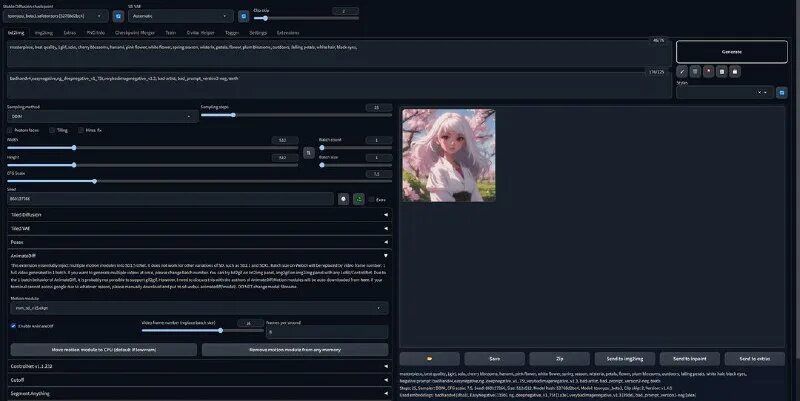Collapse the AnimateDiff section

199,256
